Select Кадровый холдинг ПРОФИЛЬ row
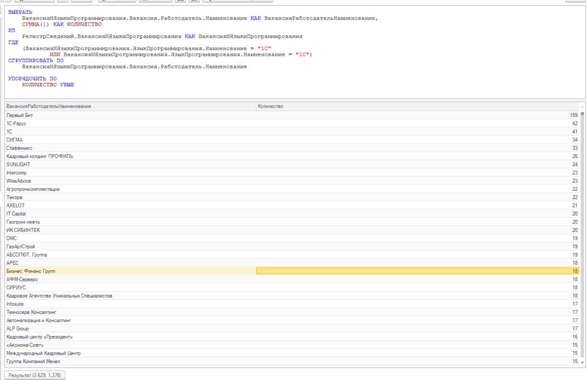The image size is (588, 380). pyautogui.click(x=292, y=156)
